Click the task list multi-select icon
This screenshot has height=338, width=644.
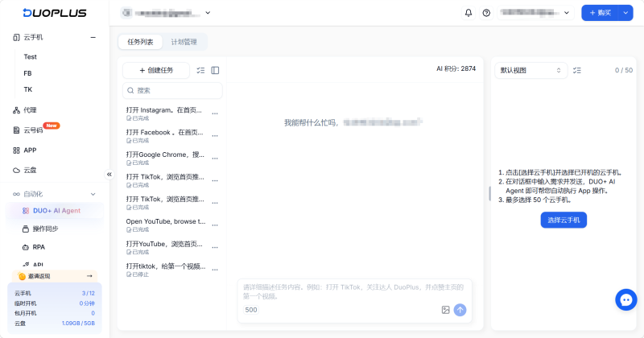pos(200,70)
